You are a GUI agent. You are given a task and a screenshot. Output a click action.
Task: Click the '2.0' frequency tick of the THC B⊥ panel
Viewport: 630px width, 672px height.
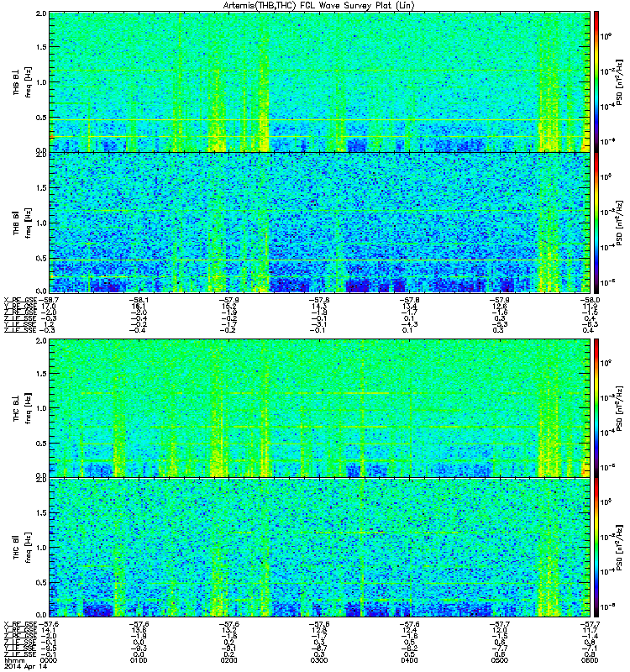tap(41, 341)
